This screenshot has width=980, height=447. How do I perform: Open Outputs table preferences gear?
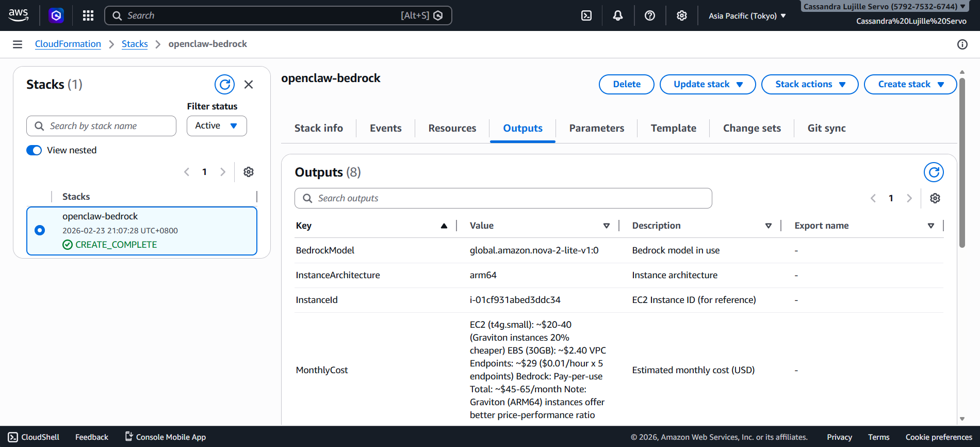[x=935, y=198]
